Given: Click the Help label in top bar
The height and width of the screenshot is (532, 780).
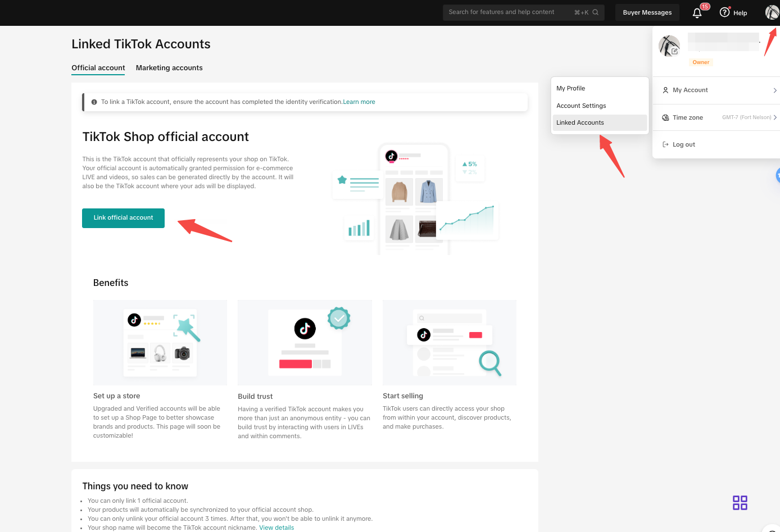Looking at the screenshot, I should point(740,13).
